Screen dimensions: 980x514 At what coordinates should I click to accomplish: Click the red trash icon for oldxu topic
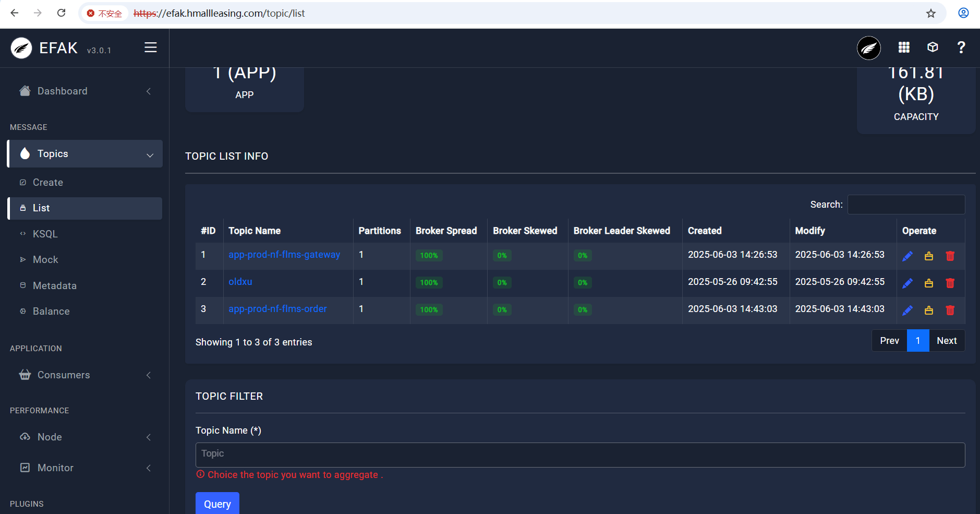click(950, 283)
